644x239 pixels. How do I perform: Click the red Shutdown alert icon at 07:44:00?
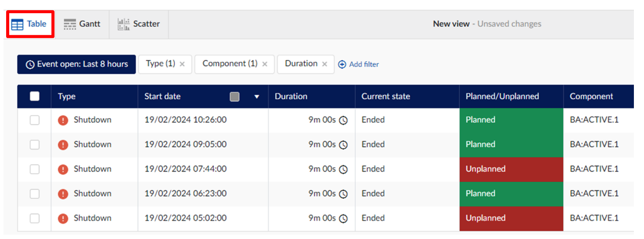coord(63,169)
